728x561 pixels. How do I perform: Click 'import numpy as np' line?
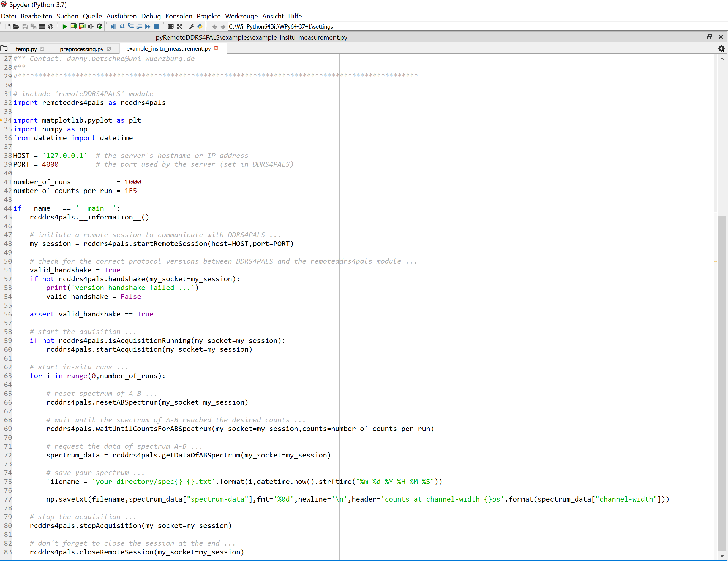(x=50, y=129)
